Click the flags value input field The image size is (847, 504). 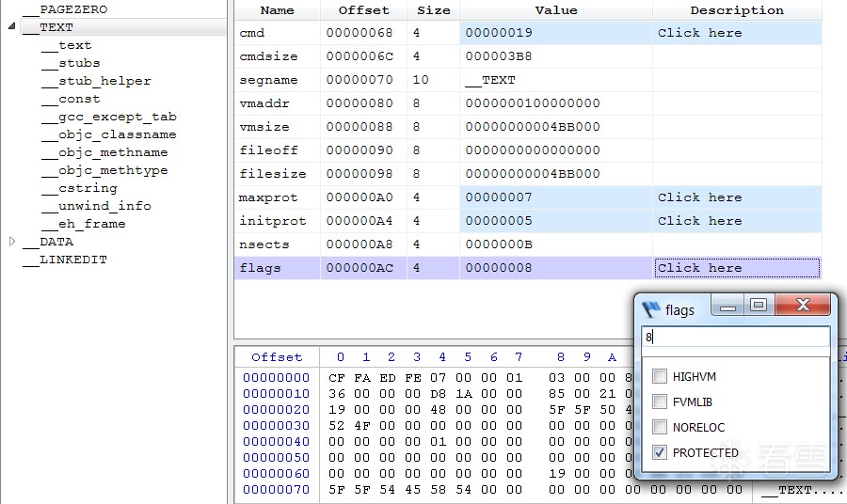coord(736,338)
